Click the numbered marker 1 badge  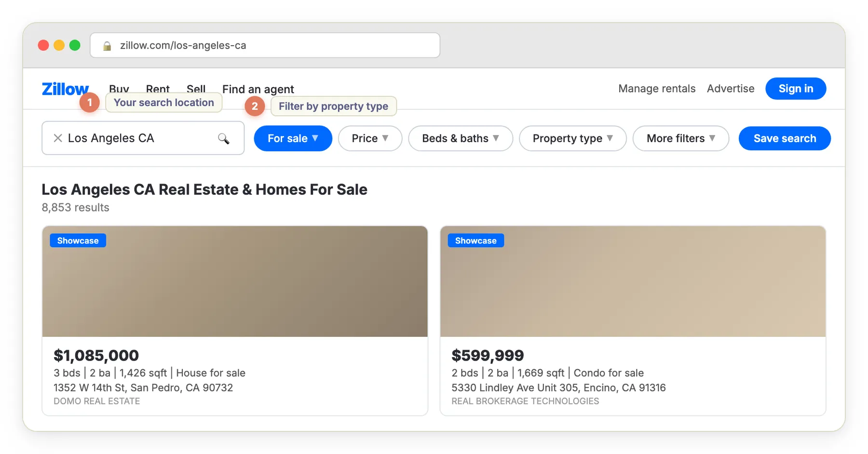pos(90,102)
